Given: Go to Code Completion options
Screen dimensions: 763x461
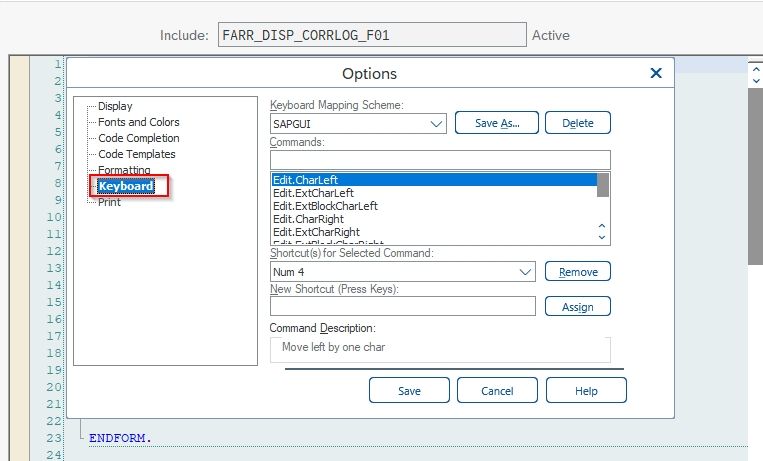Looking at the screenshot, I should [x=139, y=138].
